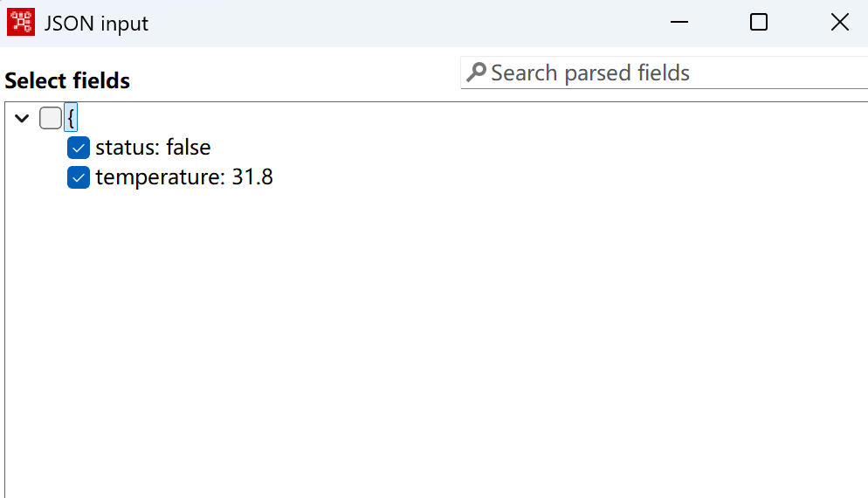Tick the root object checkbox
Image resolution: width=868 pixels, height=498 pixels.
(51, 118)
